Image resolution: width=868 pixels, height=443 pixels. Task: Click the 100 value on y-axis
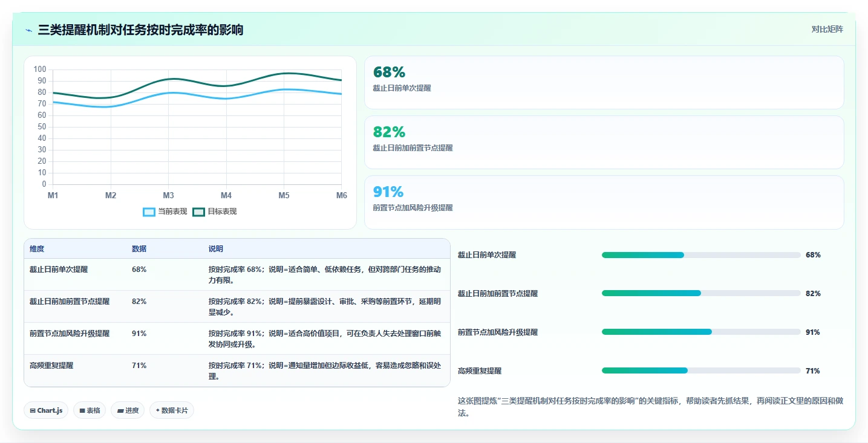[40, 70]
